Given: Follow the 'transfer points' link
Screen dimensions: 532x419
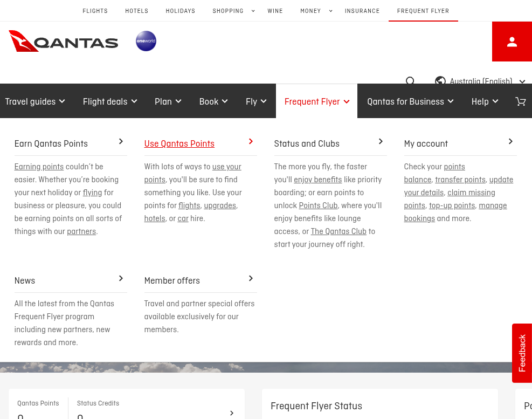Looking at the screenshot, I should pyautogui.click(x=460, y=180).
